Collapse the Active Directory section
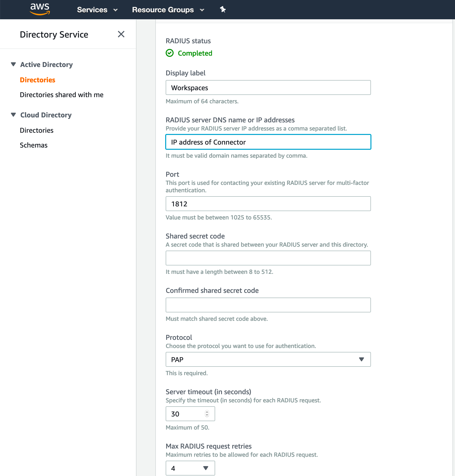 [x=14, y=64]
